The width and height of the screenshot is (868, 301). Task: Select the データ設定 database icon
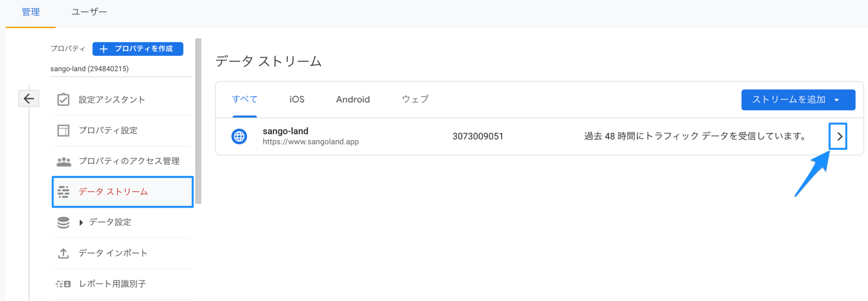click(63, 222)
